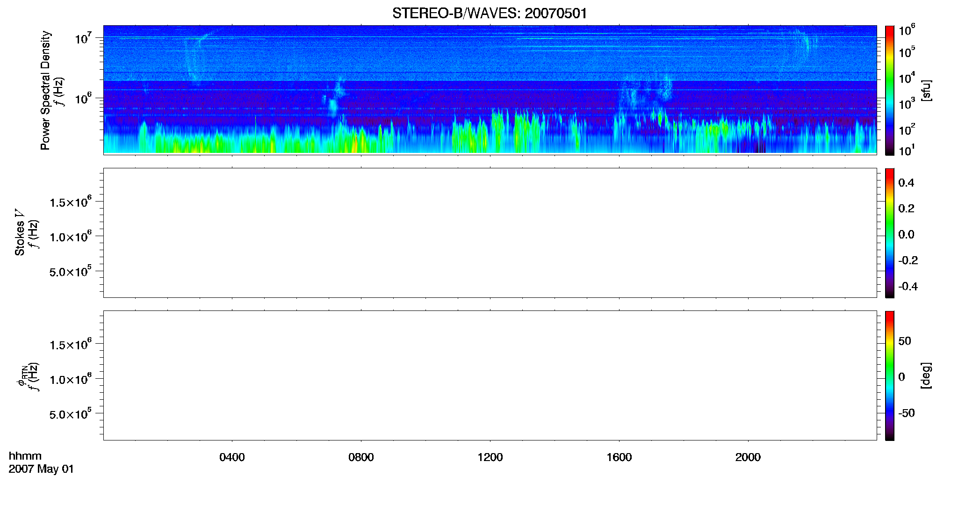This screenshot has height=505, width=980.
Task: Click the phi RTN degrees color bar
Action: click(x=890, y=375)
